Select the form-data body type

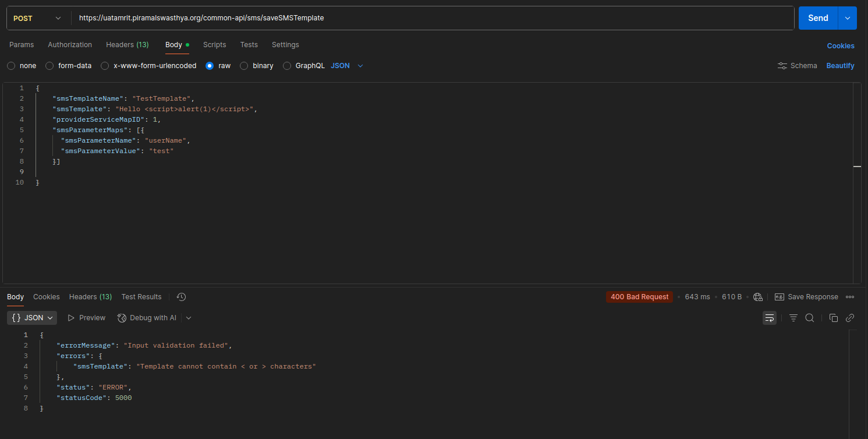[x=49, y=66]
